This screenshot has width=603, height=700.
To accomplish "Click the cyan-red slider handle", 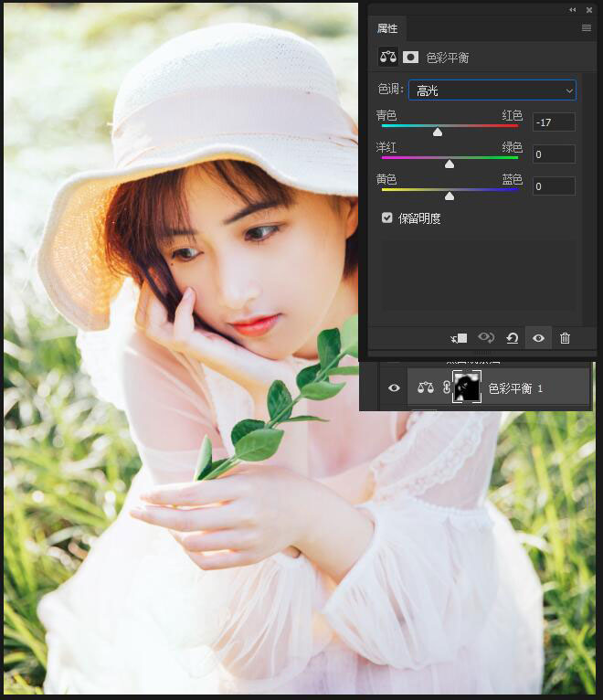I will pos(438,133).
